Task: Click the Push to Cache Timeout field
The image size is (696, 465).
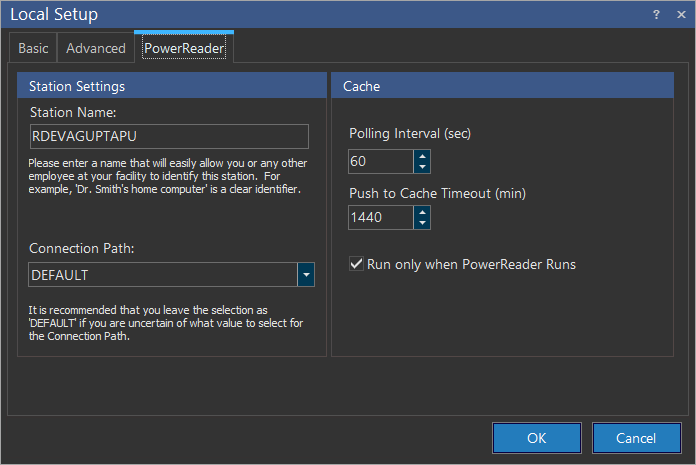Action: point(380,217)
